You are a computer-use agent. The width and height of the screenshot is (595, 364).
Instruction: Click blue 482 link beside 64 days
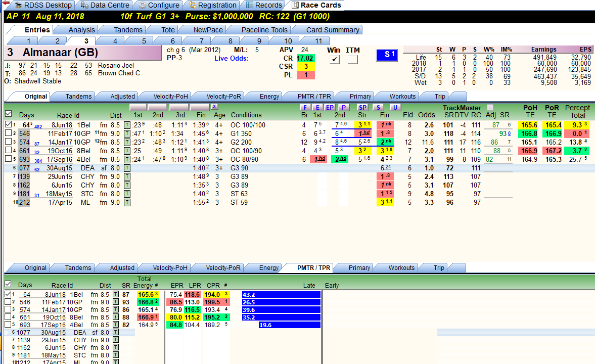click(x=38, y=127)
